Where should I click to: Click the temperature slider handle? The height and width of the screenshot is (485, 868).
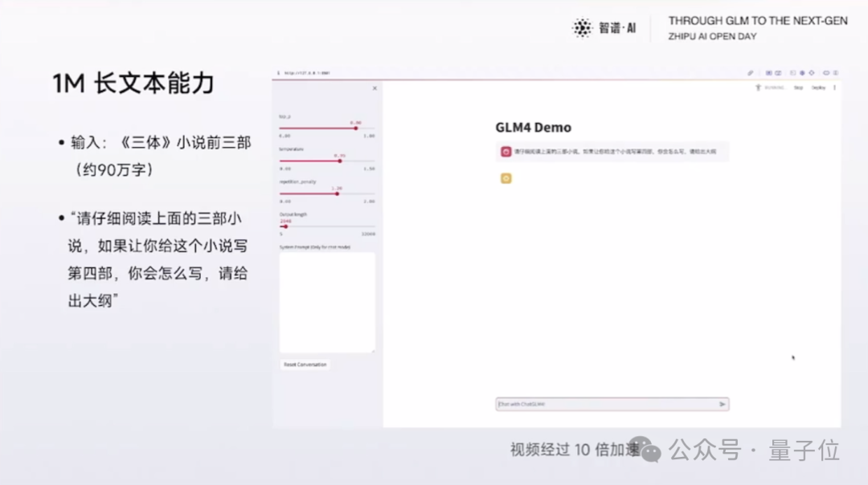click(x=340, y=161)
